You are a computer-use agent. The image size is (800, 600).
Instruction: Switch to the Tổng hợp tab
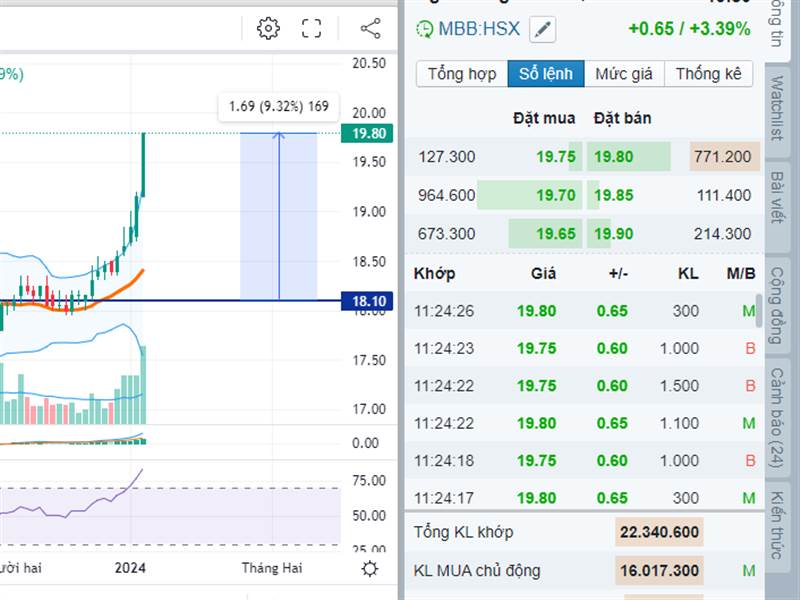461,74
